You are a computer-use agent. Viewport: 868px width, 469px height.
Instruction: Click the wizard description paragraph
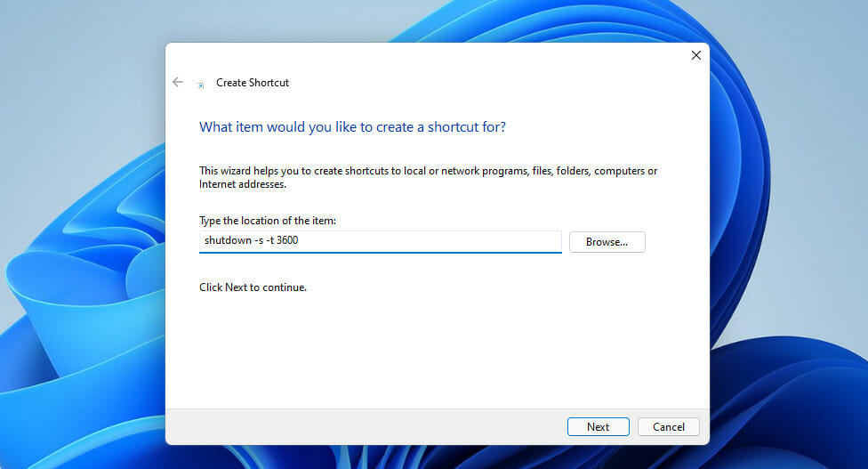point(428,177)
